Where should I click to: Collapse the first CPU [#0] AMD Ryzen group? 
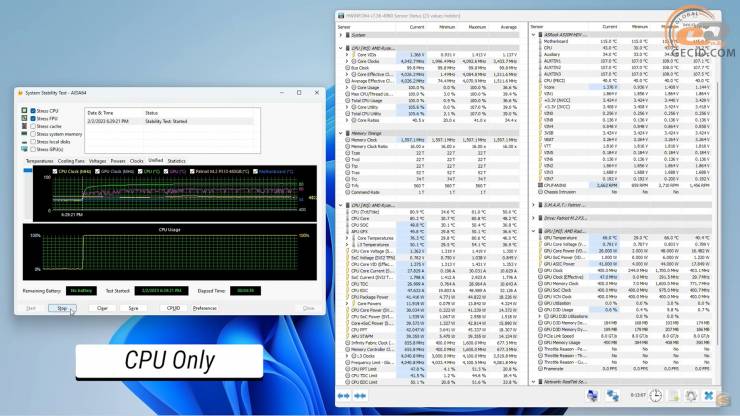[341, 48]
